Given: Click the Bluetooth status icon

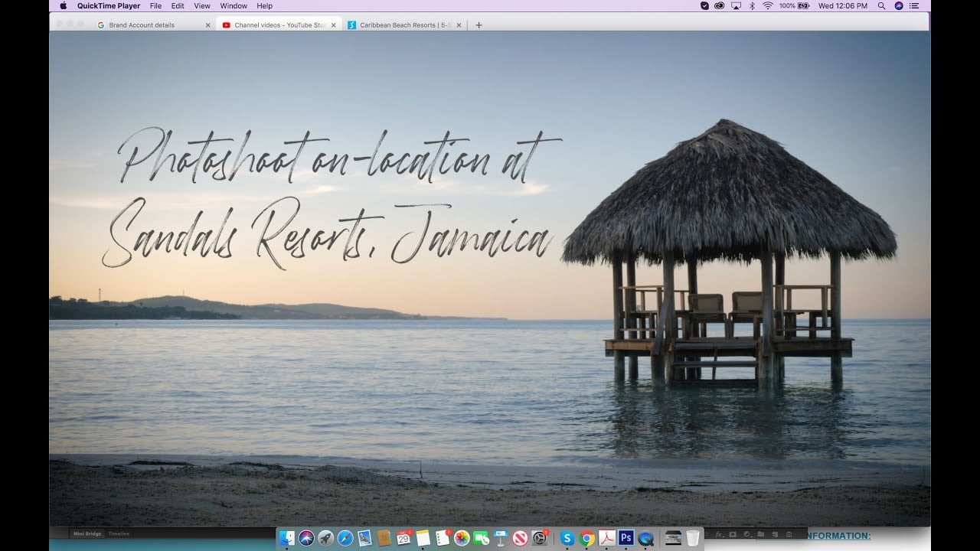Looking at the screenshot, I should [752, 5].
